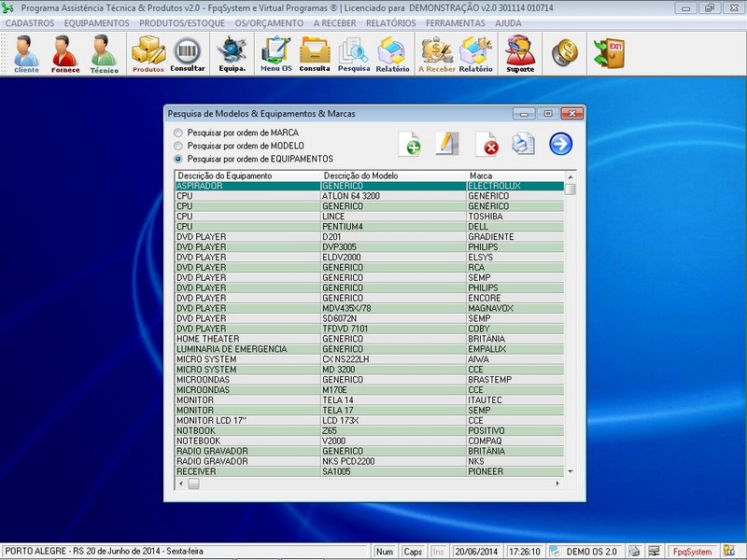Select the MONITOR LCD 17'' row
This screenshot has width=747, height=560.
point(369,421)
